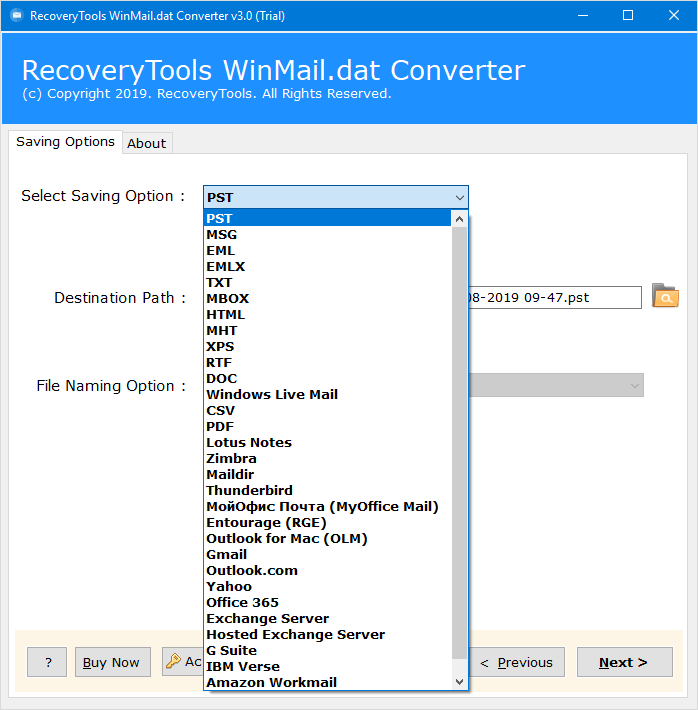Pick DOC as saving option

tap(327, 379)
